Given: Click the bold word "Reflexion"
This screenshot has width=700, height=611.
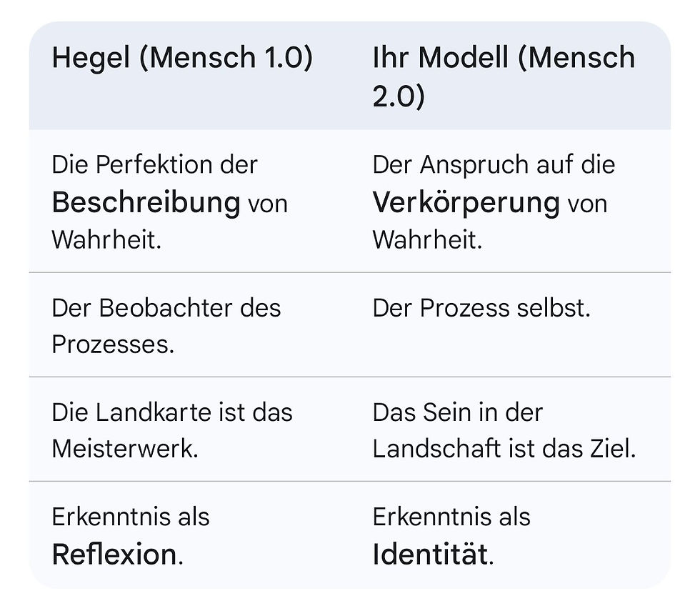Looking at the screenshot, I should [114, 554].
